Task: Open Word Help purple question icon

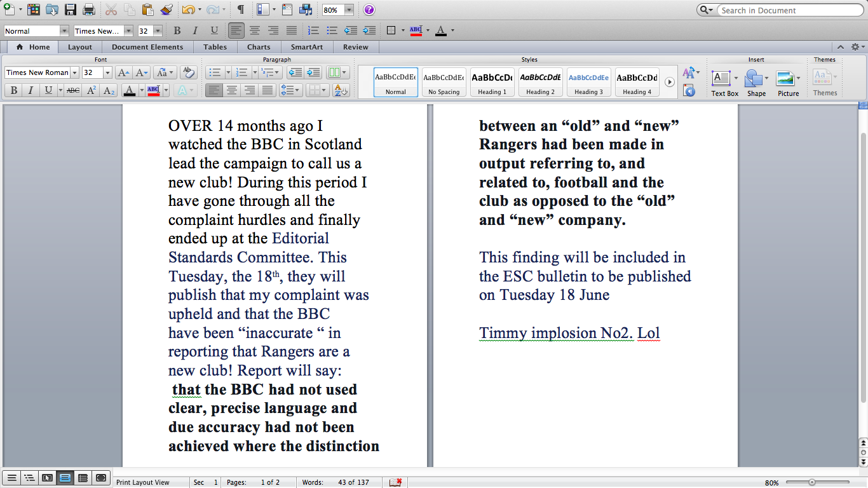Action: pyautogui.click(x=369, y=10)
